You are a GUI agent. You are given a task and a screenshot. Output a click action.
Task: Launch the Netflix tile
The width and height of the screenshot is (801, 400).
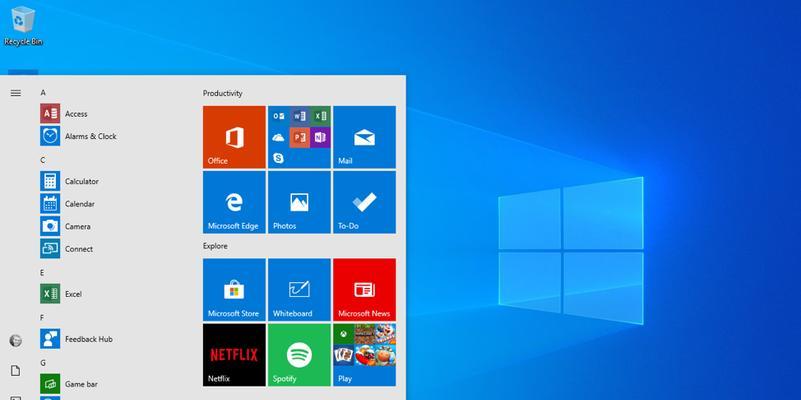234,355
